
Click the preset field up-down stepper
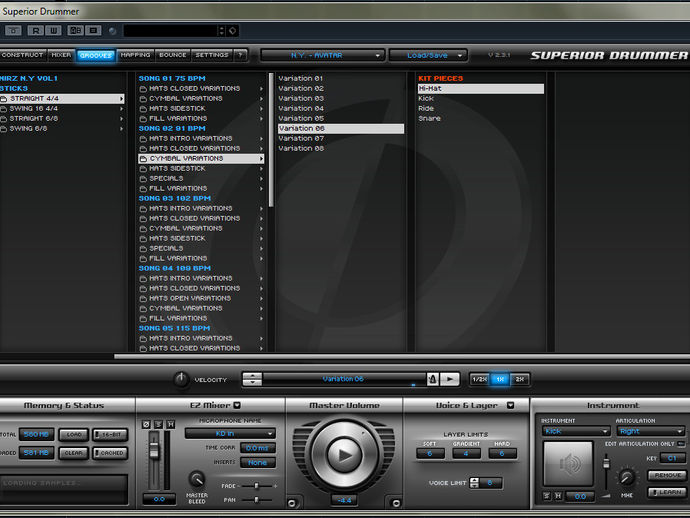click(x=221, y=30)
